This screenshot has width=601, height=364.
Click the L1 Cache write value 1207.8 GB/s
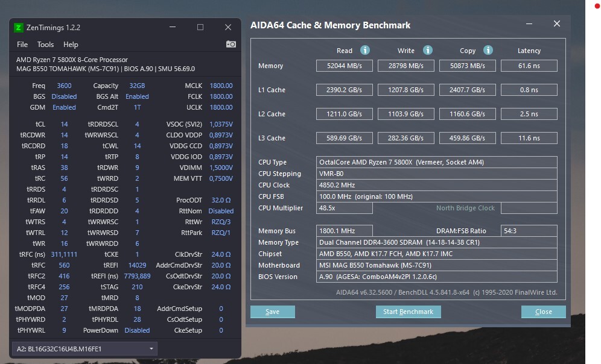click(406, 90)
